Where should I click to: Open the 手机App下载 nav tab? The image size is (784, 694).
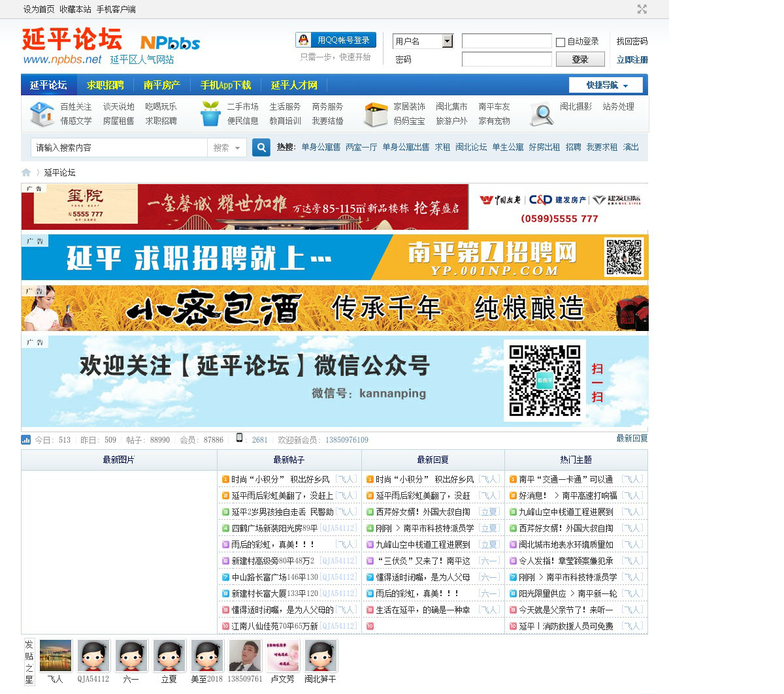pos(225,85)
